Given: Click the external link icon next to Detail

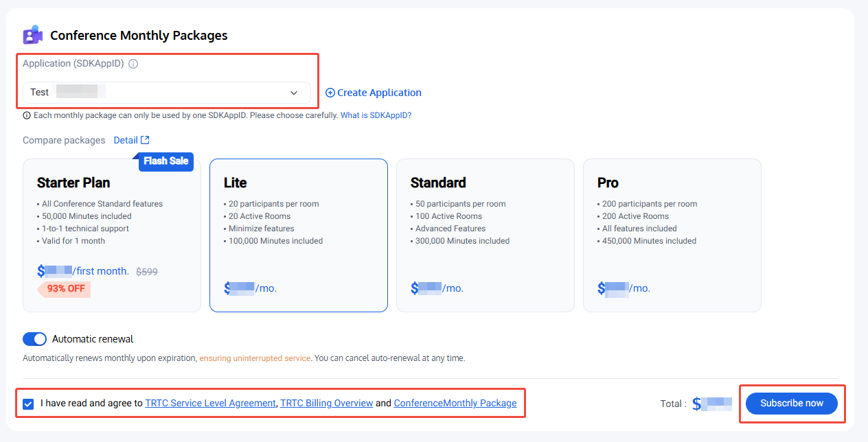Looking at the screenshot, I should coord(145,140).
